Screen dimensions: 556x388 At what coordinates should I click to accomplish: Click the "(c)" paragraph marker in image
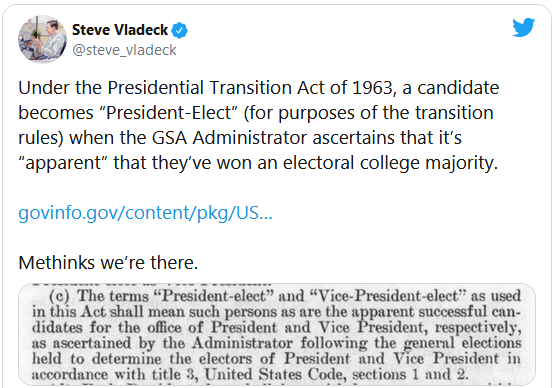coord(59,296)
